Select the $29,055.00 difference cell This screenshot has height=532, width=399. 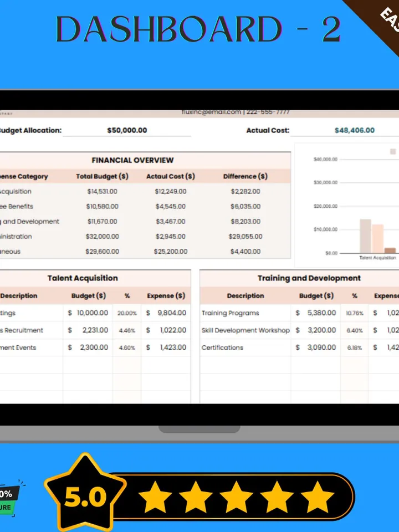tap(245, 237)
